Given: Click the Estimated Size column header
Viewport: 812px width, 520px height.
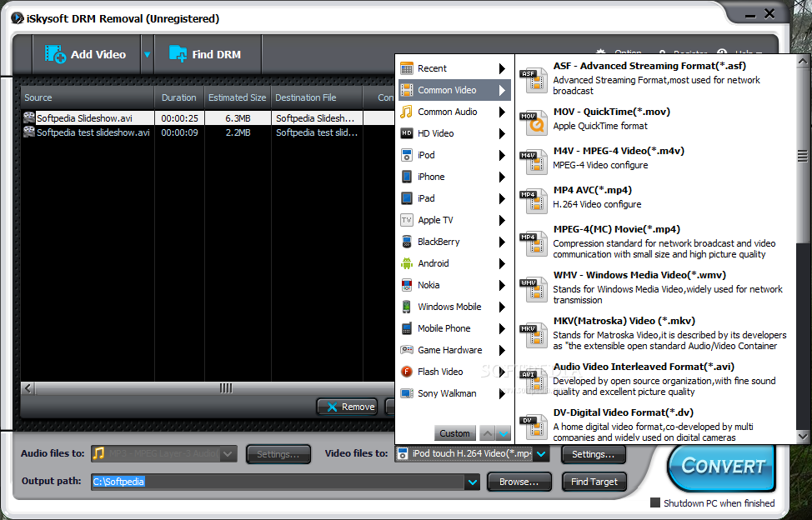Looking at the screenshot, I should pos(237,97).
